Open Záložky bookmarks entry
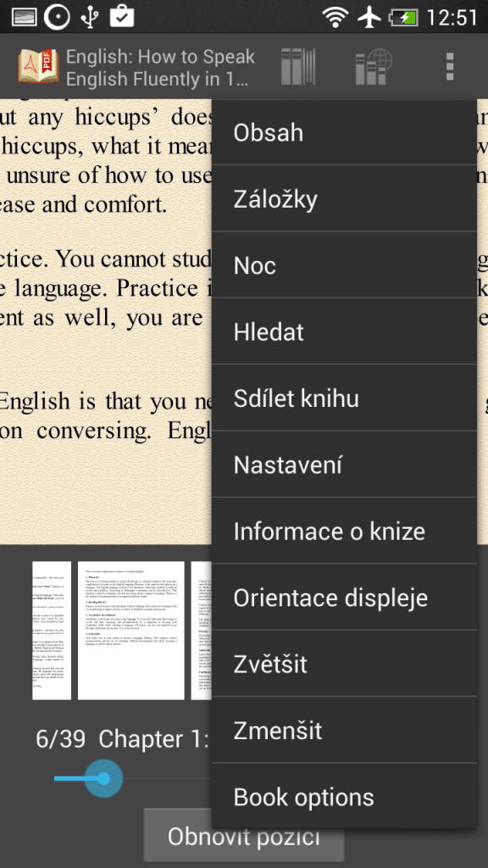 344,198
